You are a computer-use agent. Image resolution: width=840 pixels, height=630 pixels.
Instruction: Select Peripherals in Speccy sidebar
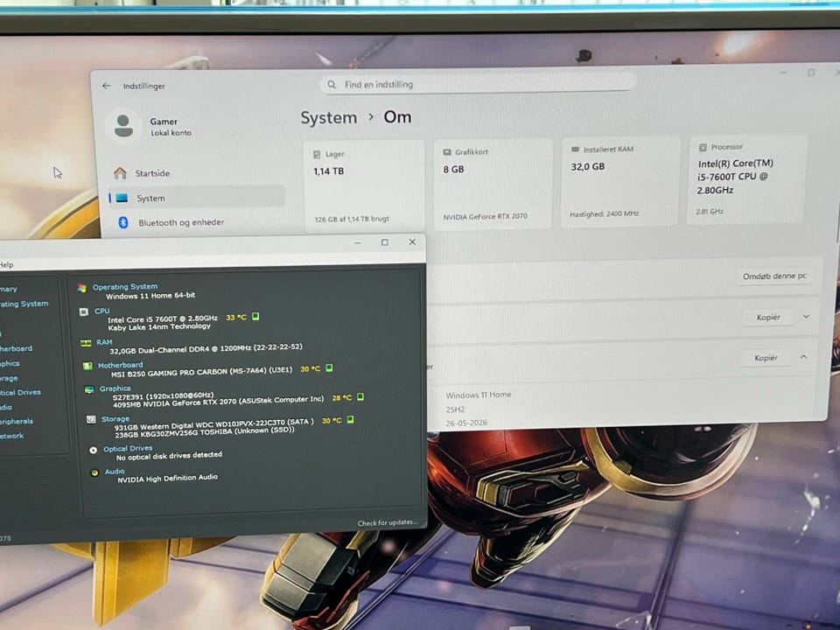click(17, 421)
